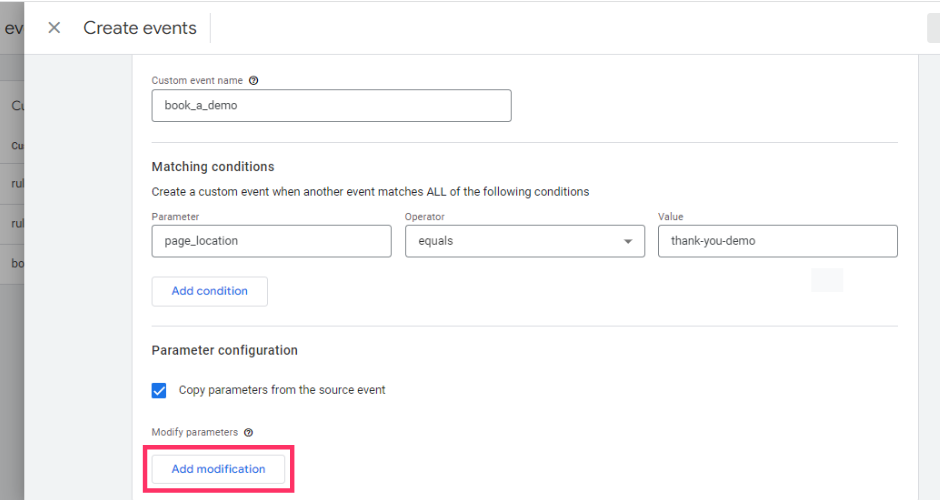Click the Modify parameters label

pyautogui.click(x=195, y=433)
